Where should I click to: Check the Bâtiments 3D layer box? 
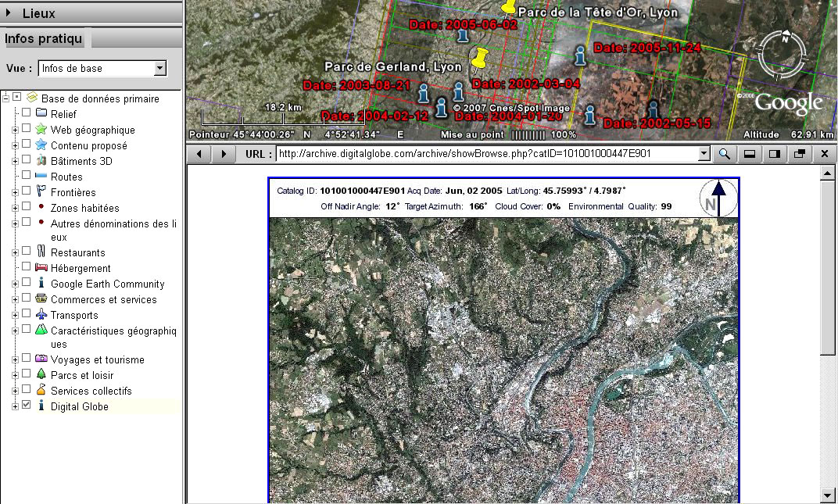tap(27, 161)
